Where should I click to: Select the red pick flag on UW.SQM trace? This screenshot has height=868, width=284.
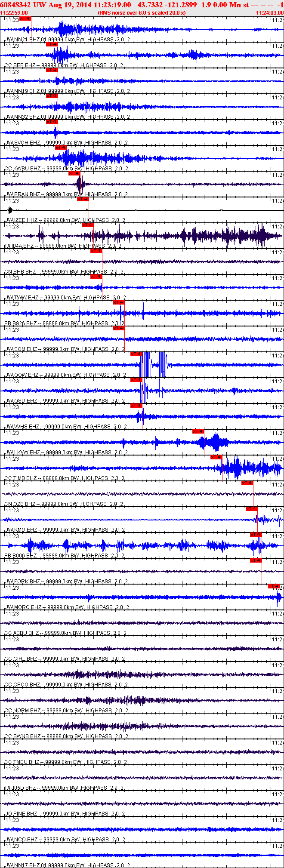pos(119,328)
